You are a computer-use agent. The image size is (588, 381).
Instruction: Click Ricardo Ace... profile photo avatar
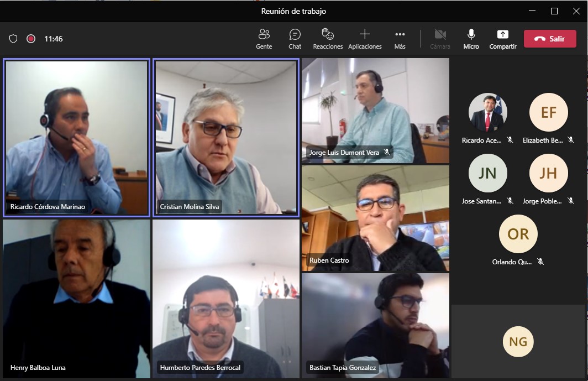point(487,112)
